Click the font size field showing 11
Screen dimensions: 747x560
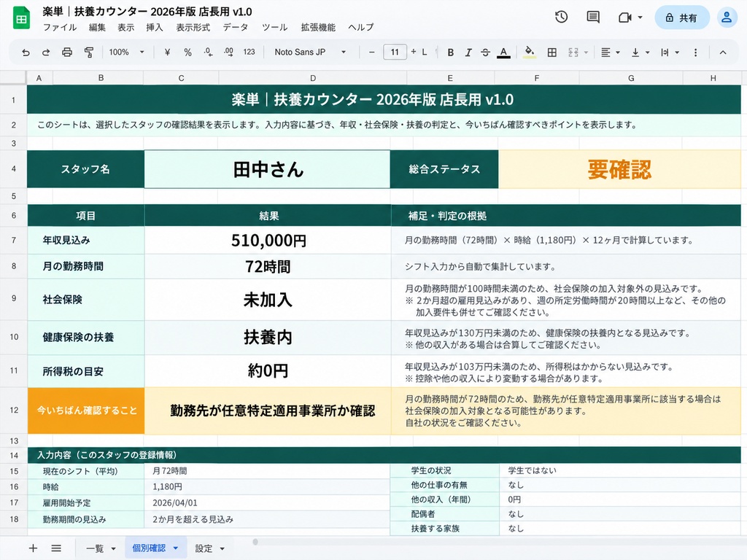click(x=395, y=52)
